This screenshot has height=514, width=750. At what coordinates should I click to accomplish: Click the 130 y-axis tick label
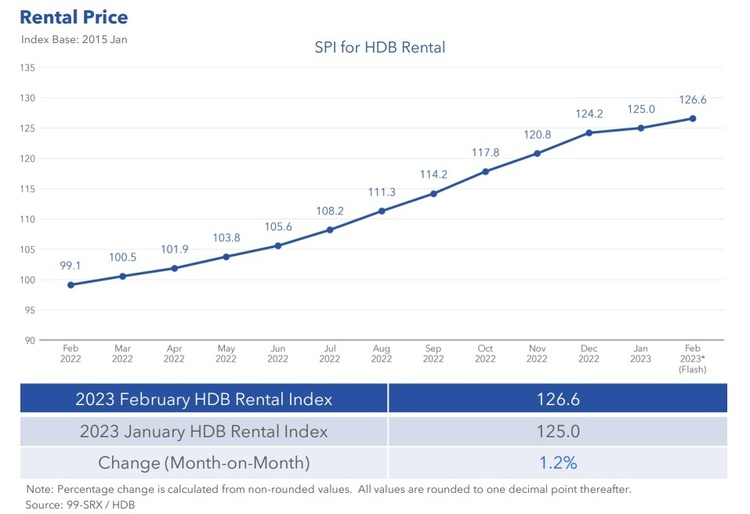pyautogui.click(x=28, y=98)
